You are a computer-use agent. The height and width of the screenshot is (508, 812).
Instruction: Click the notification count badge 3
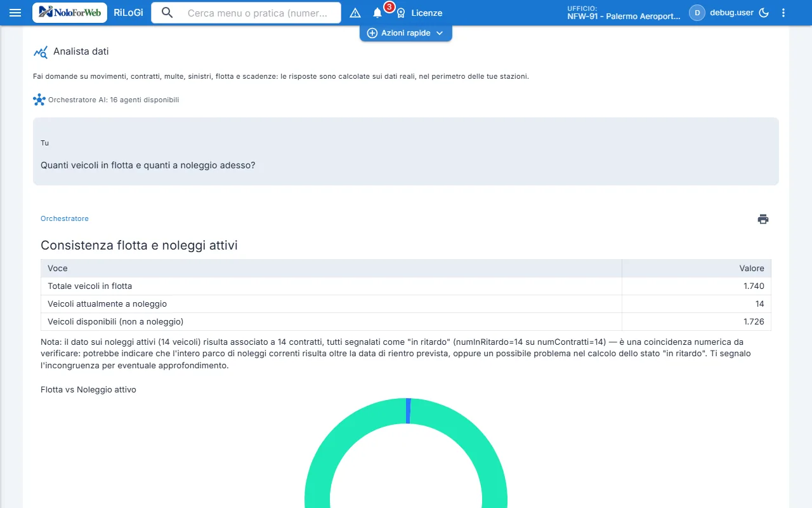click(390, 7)
